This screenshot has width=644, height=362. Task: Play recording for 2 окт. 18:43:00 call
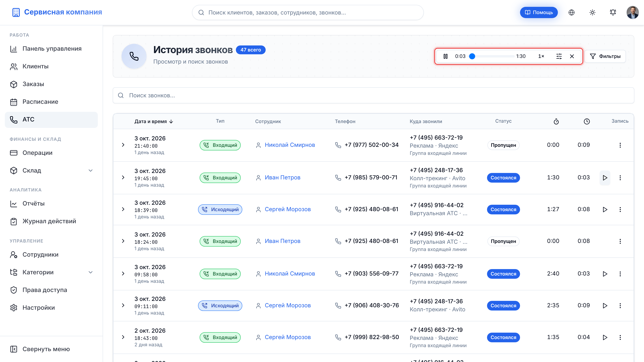click(605, 337)
